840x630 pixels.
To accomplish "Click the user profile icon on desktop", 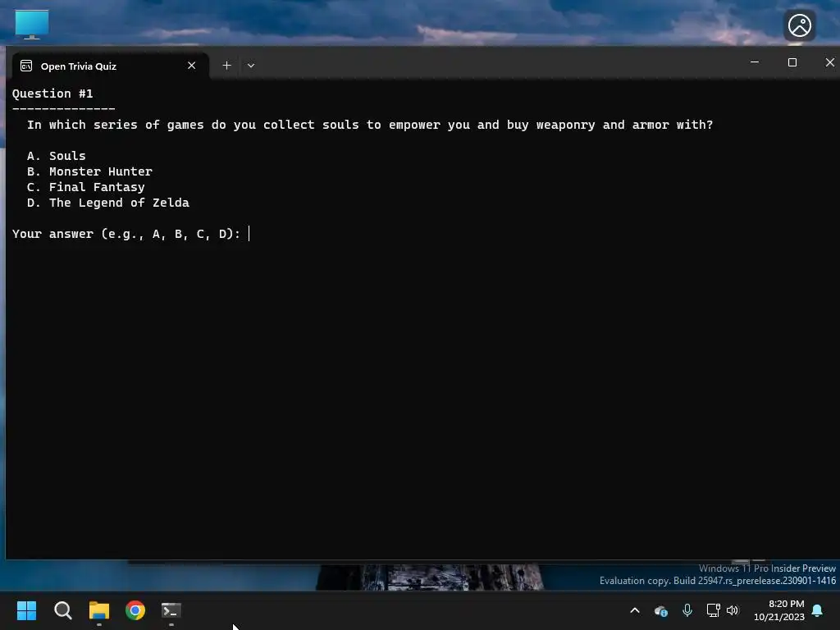I will 799,25.
